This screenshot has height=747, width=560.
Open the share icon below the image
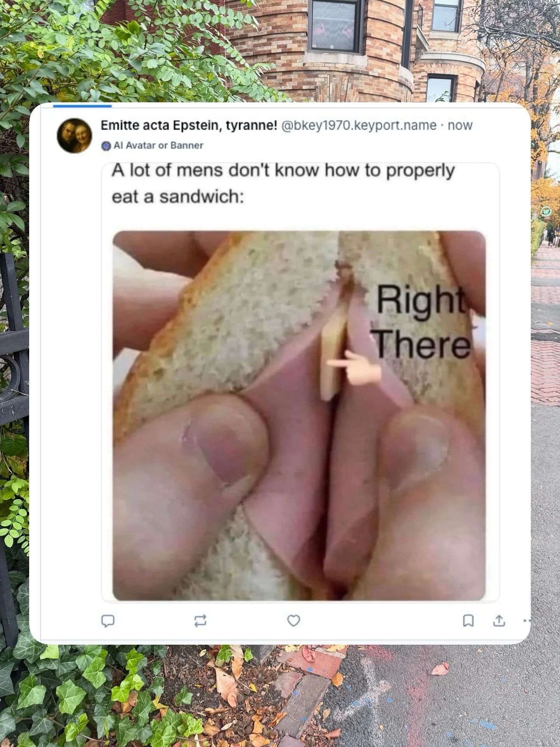point(499,621)
